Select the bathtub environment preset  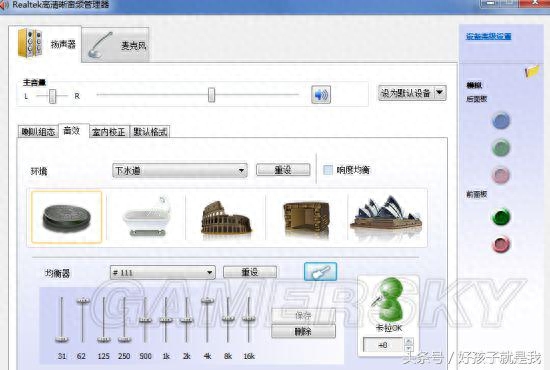(146, 217)
